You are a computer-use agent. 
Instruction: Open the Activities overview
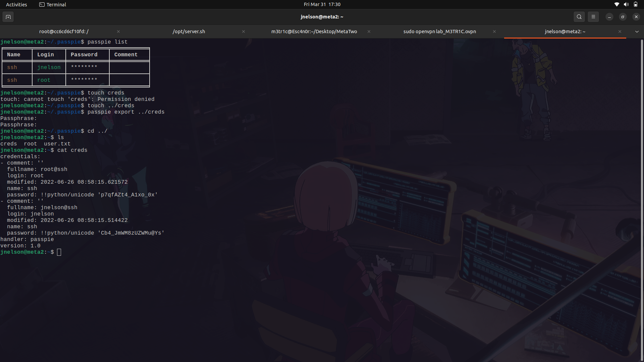coord(16,4)
